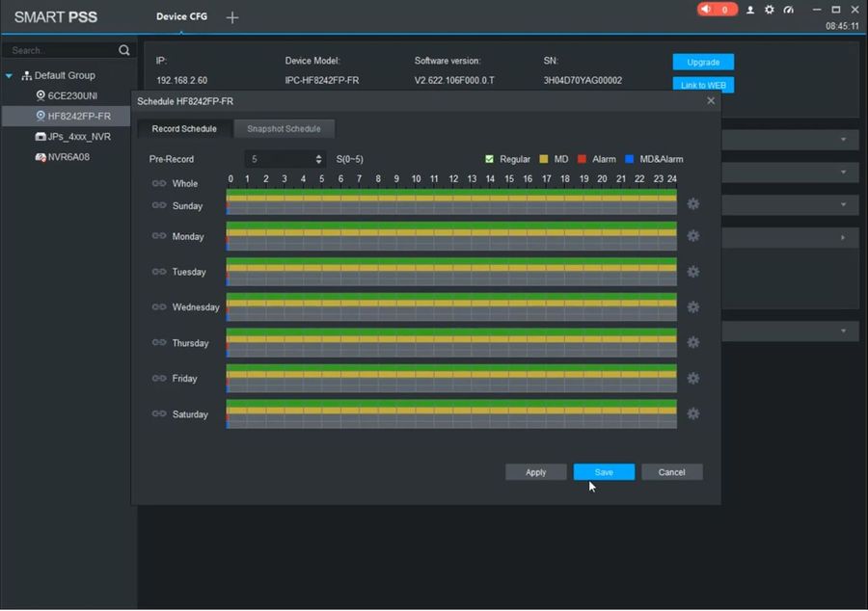Image resolution: width=868 pixels, height=611 pixels.
Task: Add a new tab with plus icon
Action: (x=232, y=17)
